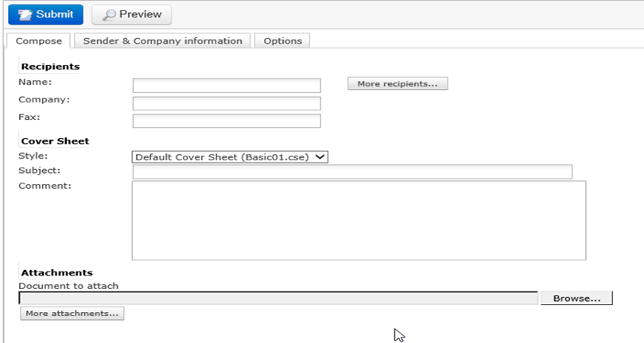Switch to the Compose tab
This screenshot has height=343, width=644.
pyautogui.click(x=38, y=40)
